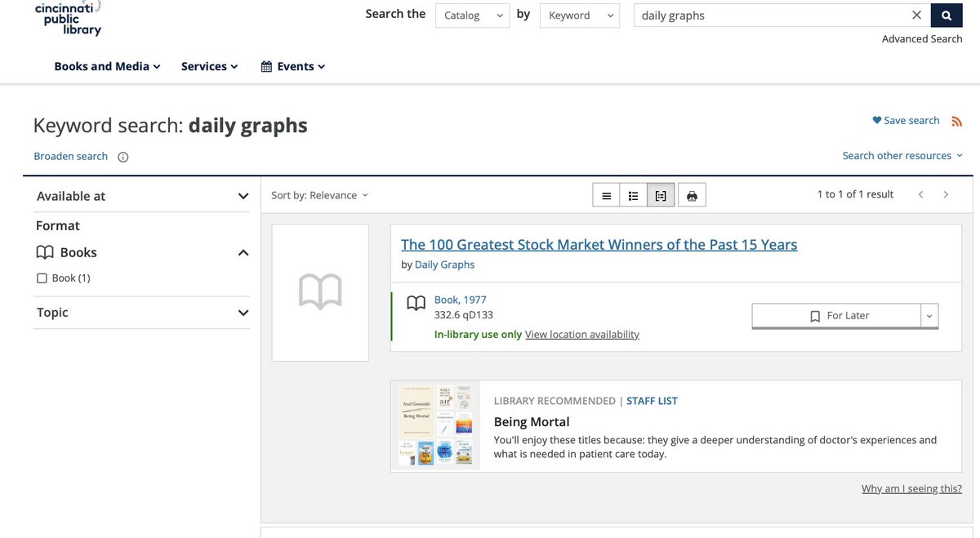Open the Being Mortal staff list thumbnail
Screen dimensions: 980x538
coord(435,425)
